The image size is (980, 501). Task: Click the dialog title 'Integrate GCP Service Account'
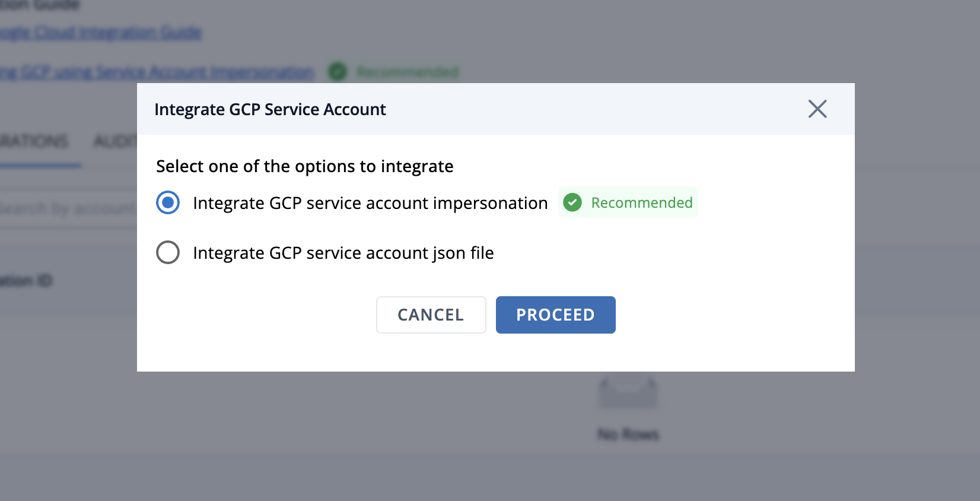click(271, 110)
